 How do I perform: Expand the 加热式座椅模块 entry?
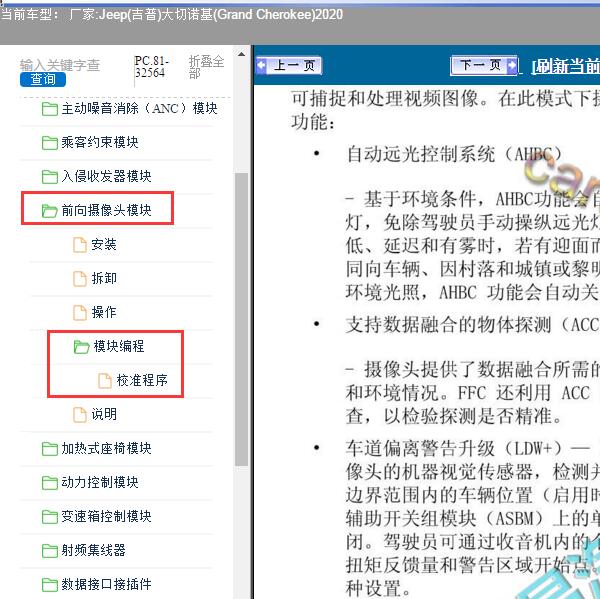[106, 448]
